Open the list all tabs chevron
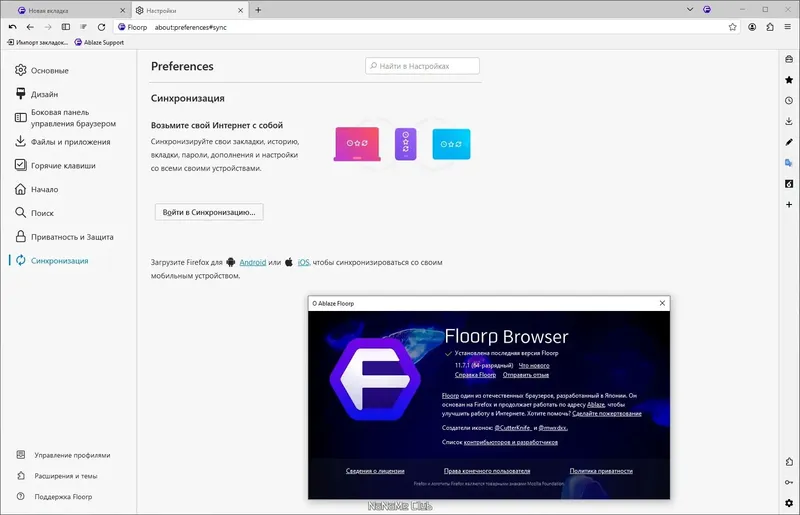This screenshot has width=800, height=515. click(690, 9)
